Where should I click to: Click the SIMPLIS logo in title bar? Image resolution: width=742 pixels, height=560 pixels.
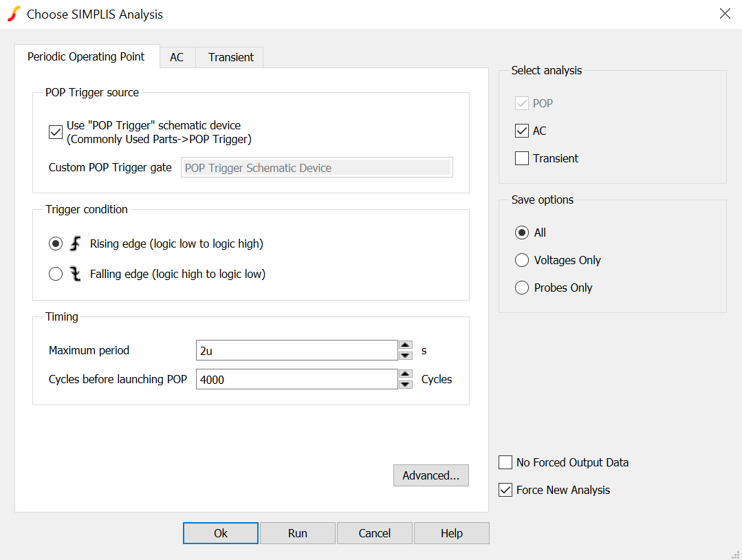pos(14,14)
